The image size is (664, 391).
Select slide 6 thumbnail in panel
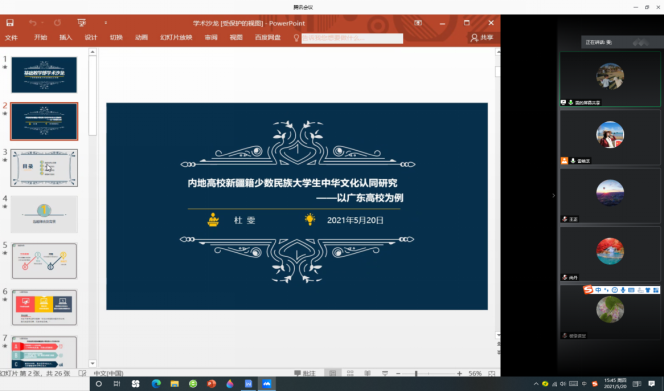coord(44,308)
